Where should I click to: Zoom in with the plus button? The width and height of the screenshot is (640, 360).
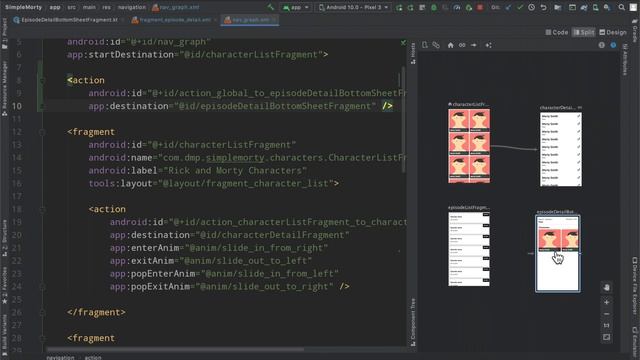pos(607,302)
